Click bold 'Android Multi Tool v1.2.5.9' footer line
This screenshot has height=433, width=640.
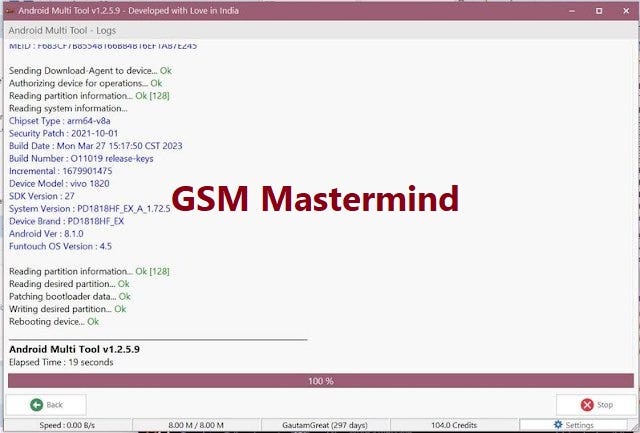[x=74, y=349]
